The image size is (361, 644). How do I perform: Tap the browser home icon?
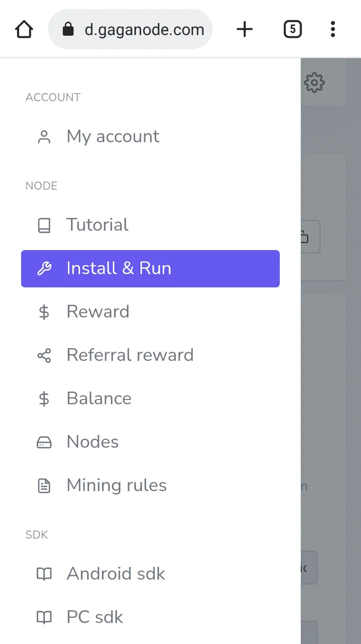[x=25, y=30]
